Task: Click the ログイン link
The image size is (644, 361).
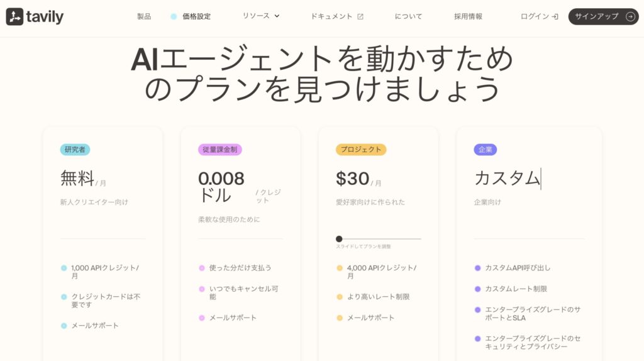Action: coord(535,16)
